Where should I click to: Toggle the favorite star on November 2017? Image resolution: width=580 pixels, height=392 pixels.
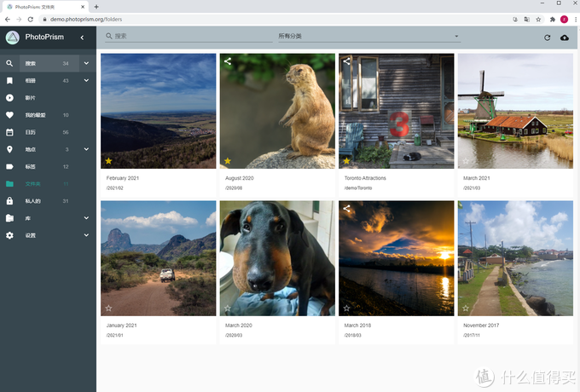point(466,308)
